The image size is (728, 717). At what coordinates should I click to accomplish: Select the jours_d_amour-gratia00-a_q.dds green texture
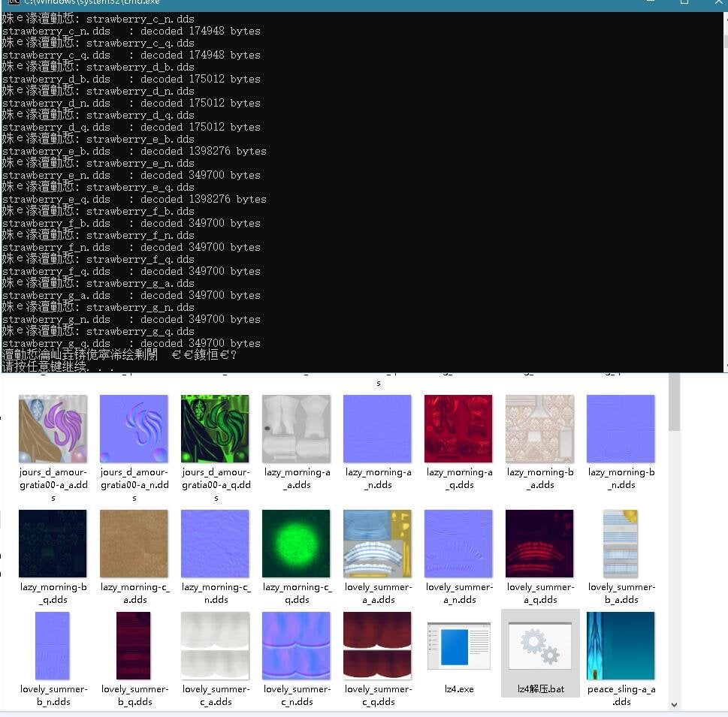point(215,429)
